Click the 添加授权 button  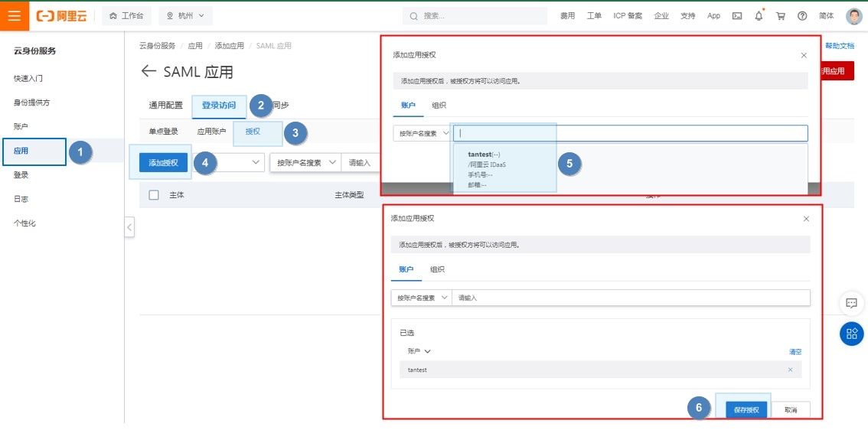(163, 163)
